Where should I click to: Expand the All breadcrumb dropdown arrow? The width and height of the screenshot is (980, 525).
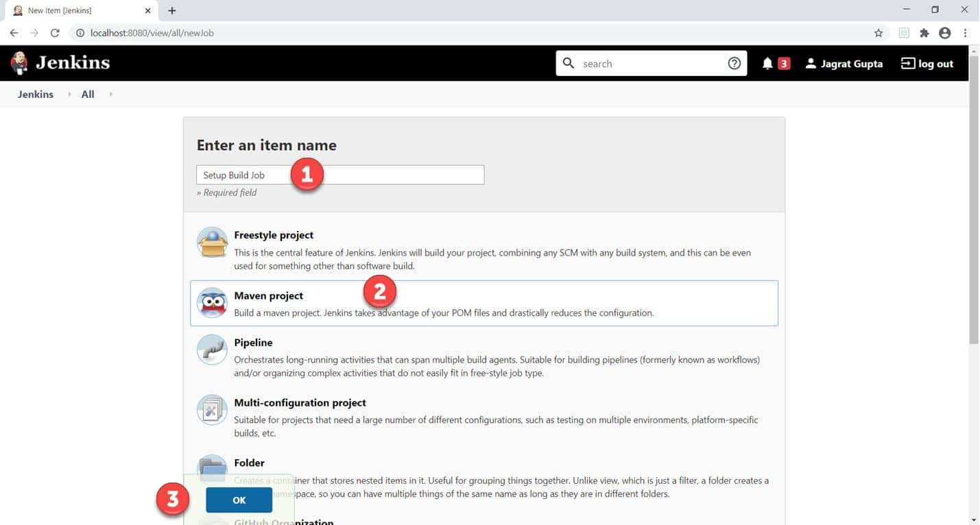(x=110, y=94)
